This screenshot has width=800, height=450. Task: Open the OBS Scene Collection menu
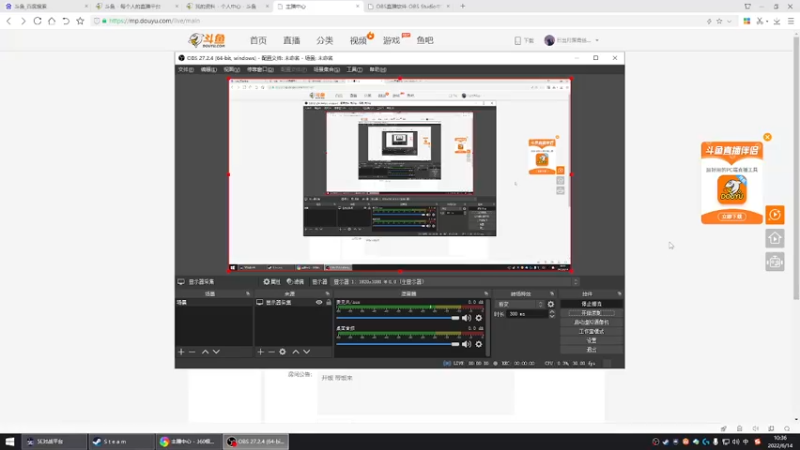(x=327, y=69)
